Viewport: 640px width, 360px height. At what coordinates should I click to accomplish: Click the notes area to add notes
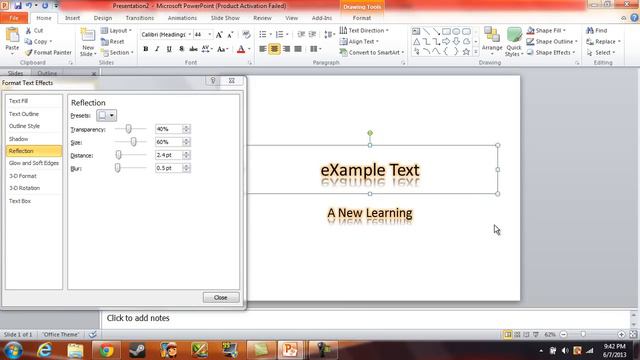tap(366, 318)
